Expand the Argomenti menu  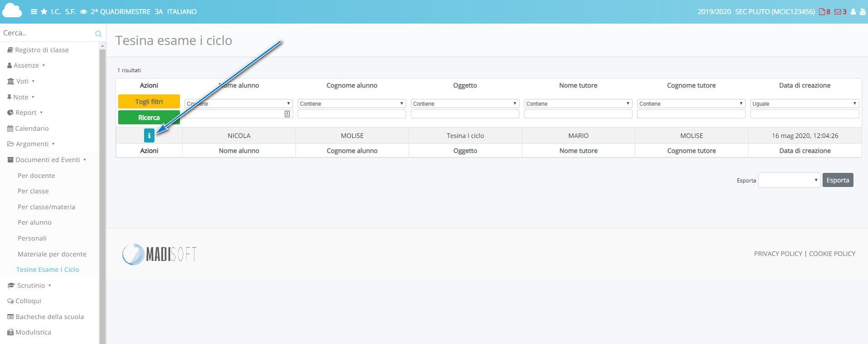pos(31,144)
